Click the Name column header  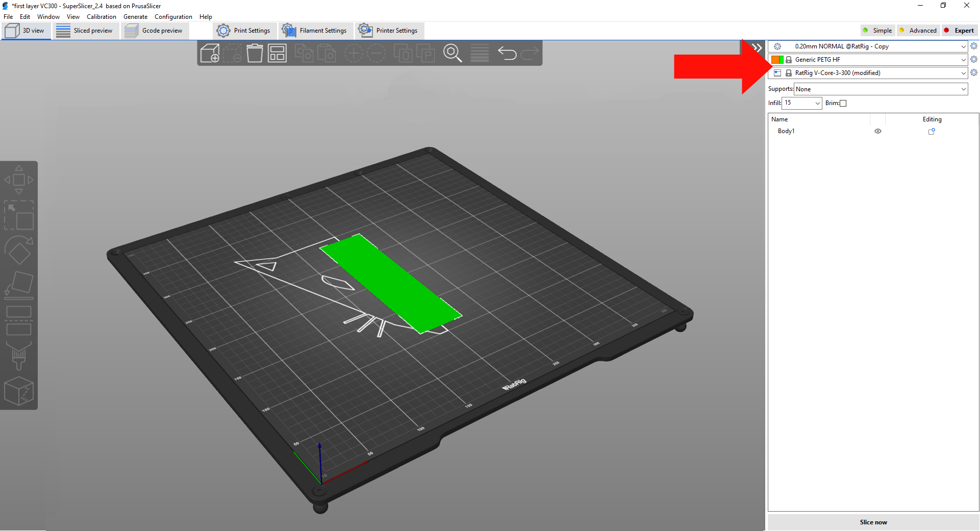pos(780,119)
